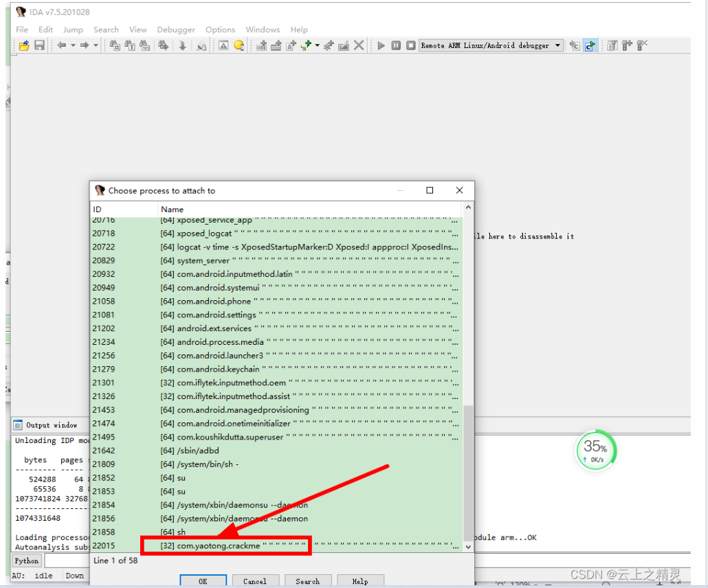Toggle the highlighted C with green arrow icon
Screen dimensions: 708x588
(x=590, y=45)
